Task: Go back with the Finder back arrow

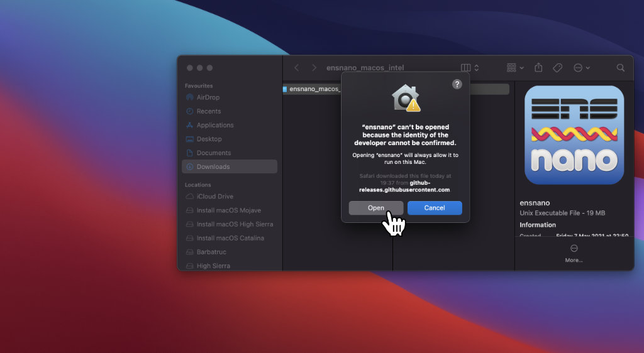Action: pyautogui.click(x=297, y=68)
